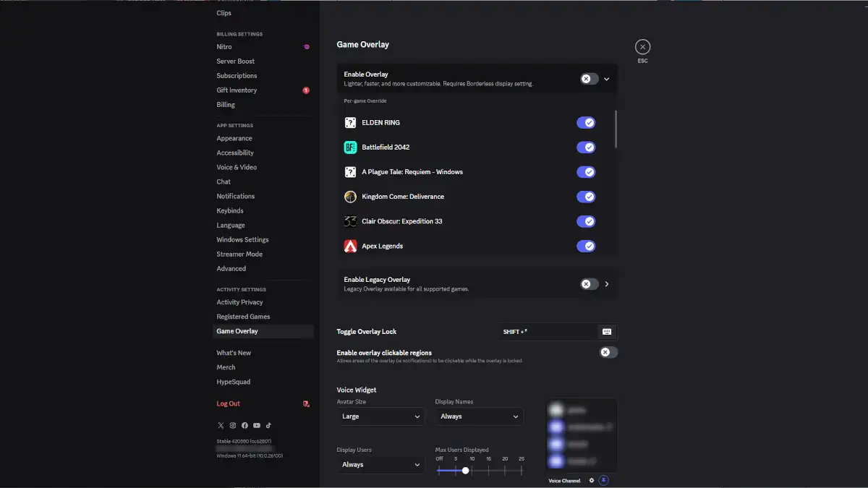Open Discord's Facebook social link

click(244, 425)
